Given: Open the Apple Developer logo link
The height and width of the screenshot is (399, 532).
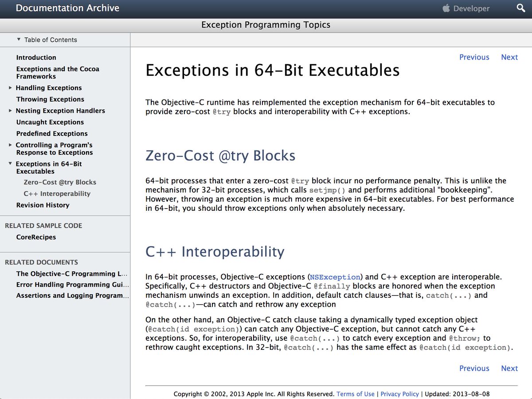Looking at the screenshot, I should click(466, 8).
